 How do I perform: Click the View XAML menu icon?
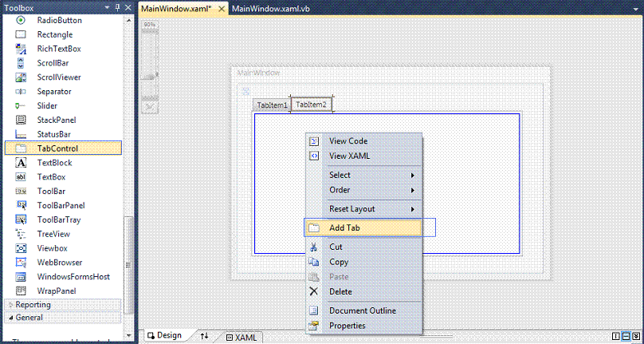pos(314,156)
